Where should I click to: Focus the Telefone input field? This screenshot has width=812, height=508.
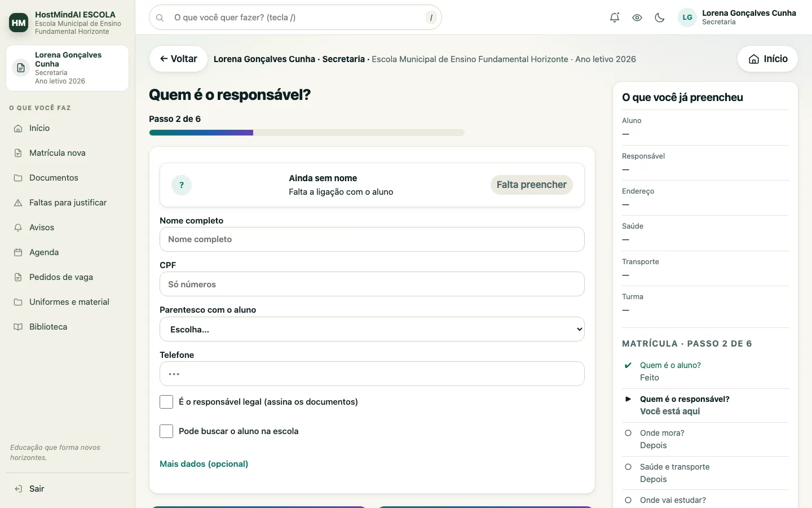372,374
